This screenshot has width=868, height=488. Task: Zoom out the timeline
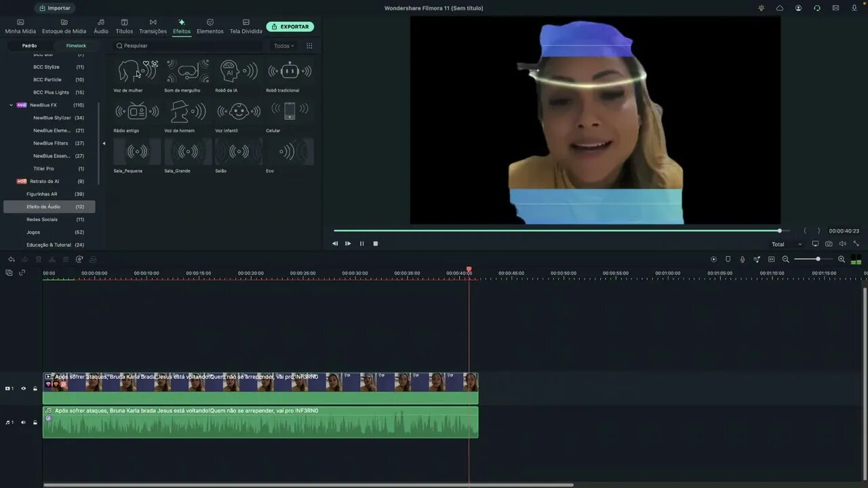(x=786, y=260)
